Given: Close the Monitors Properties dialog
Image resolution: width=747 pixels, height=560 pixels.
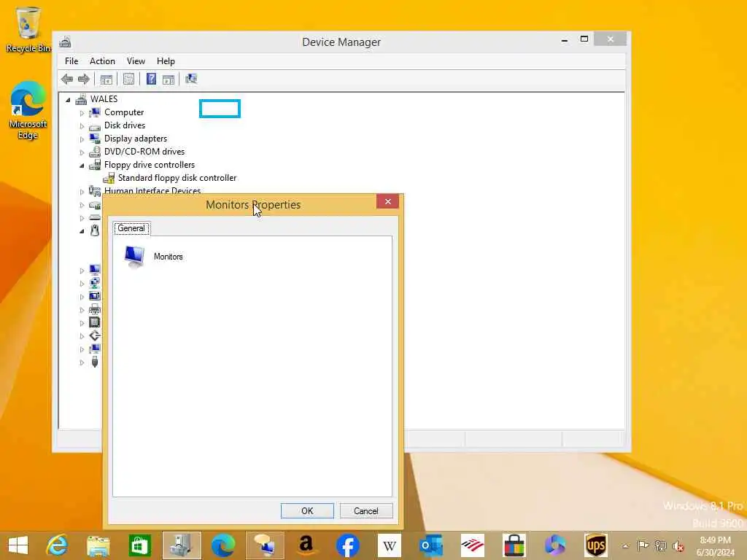Looking at the screenshot, I should coord(388,201).
